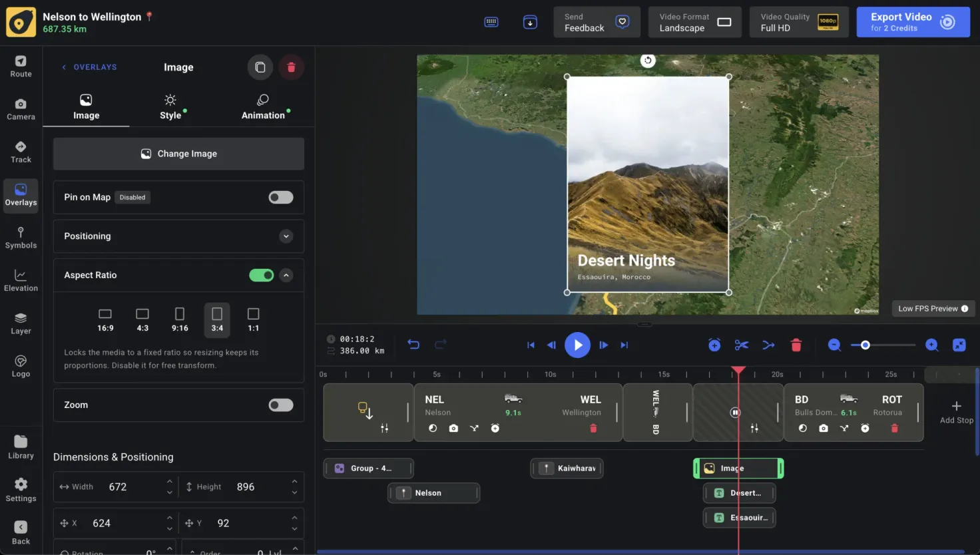Undo the last action
The width and height of the screenshot is (980, 555).
[x=413, y=345]
